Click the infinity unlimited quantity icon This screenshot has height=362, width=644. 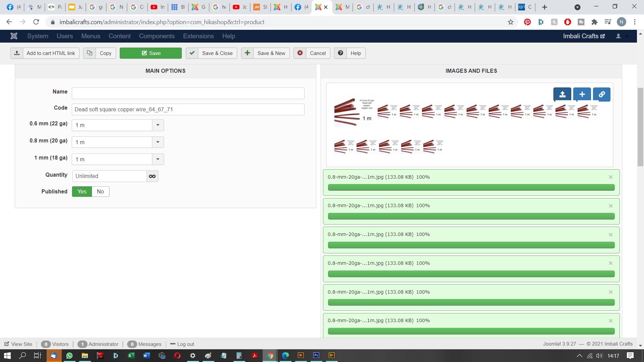point(152,176)
